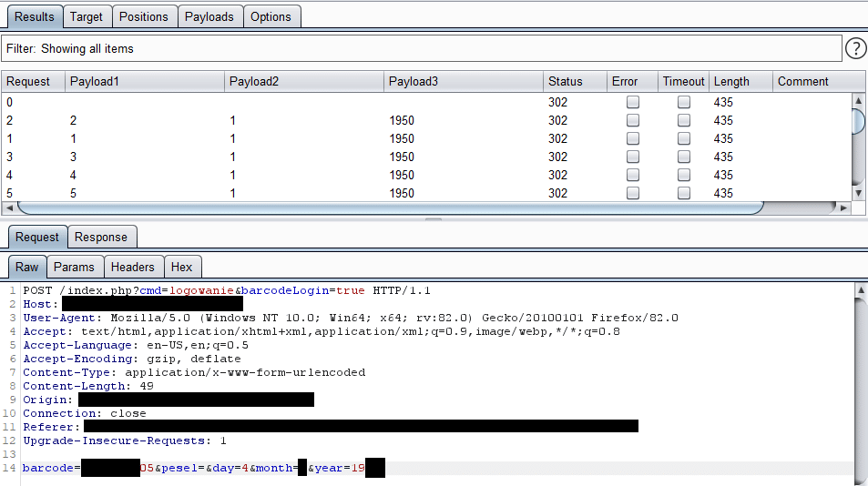Click results table scroll down arrow
Screen dimensions: 868x486
point(858,194)
